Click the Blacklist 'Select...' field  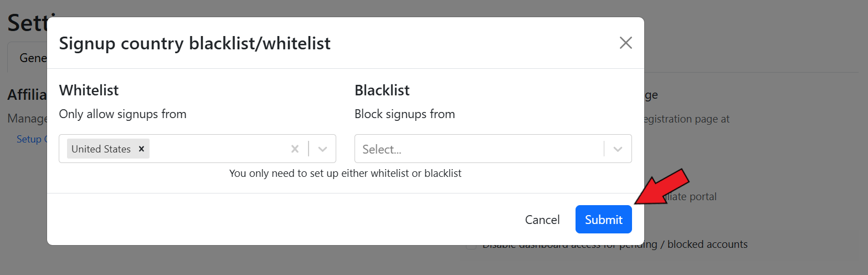[x=476, y=149]
